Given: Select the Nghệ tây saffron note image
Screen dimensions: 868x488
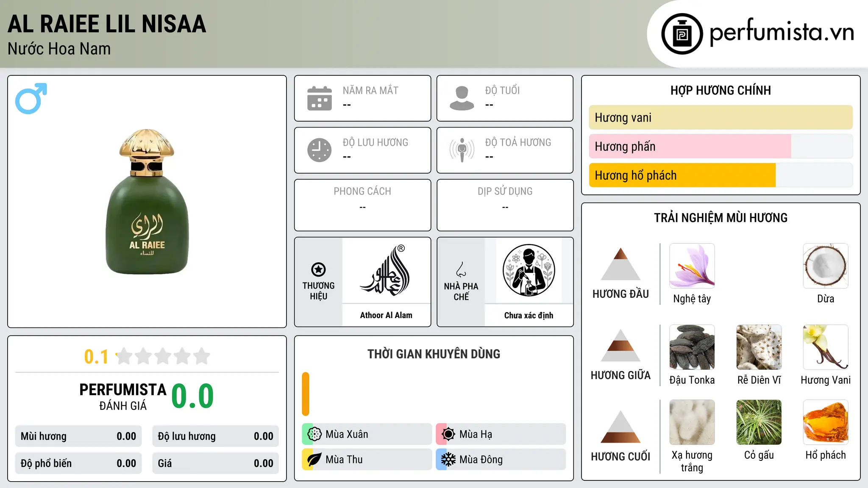Looking at the screenshot, I should coord(692,266).
